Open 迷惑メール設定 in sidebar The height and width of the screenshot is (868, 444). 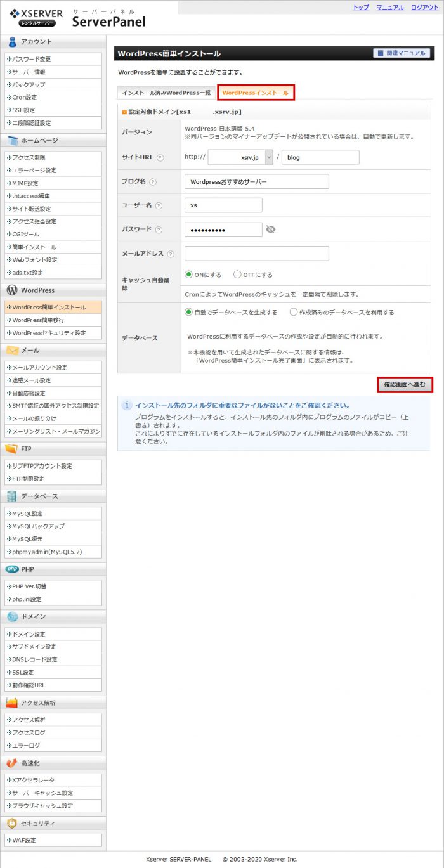click(53, 380)
